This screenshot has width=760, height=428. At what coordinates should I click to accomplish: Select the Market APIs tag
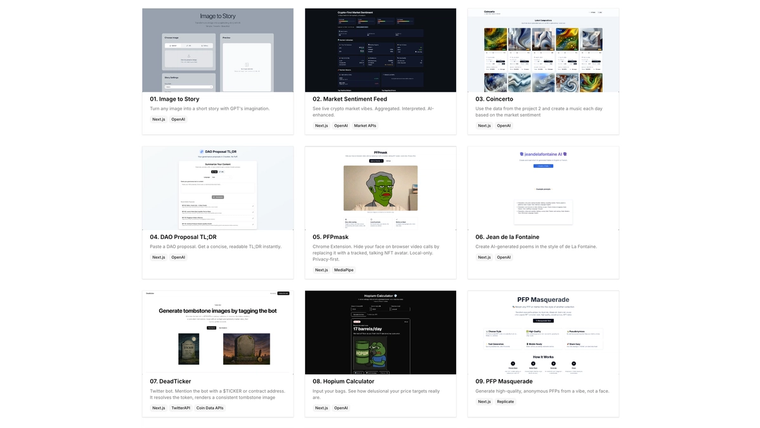pyautogui.click(x=365, y=126)
